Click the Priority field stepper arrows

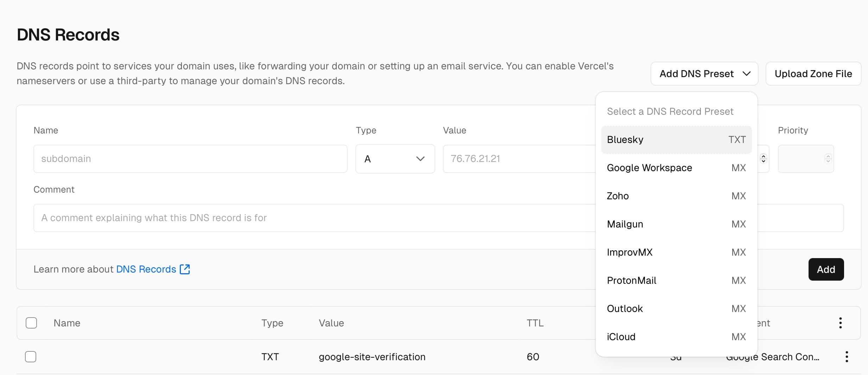point(828,159)
